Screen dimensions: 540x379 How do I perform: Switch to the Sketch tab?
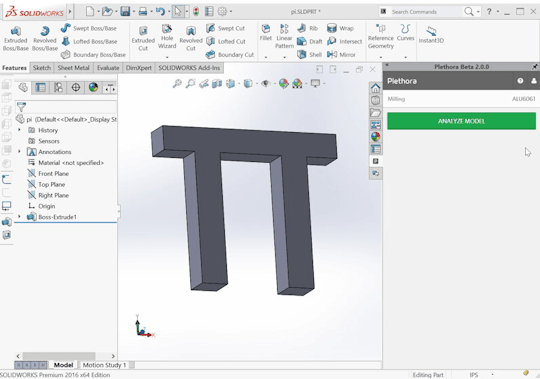(x=42, y=68)
